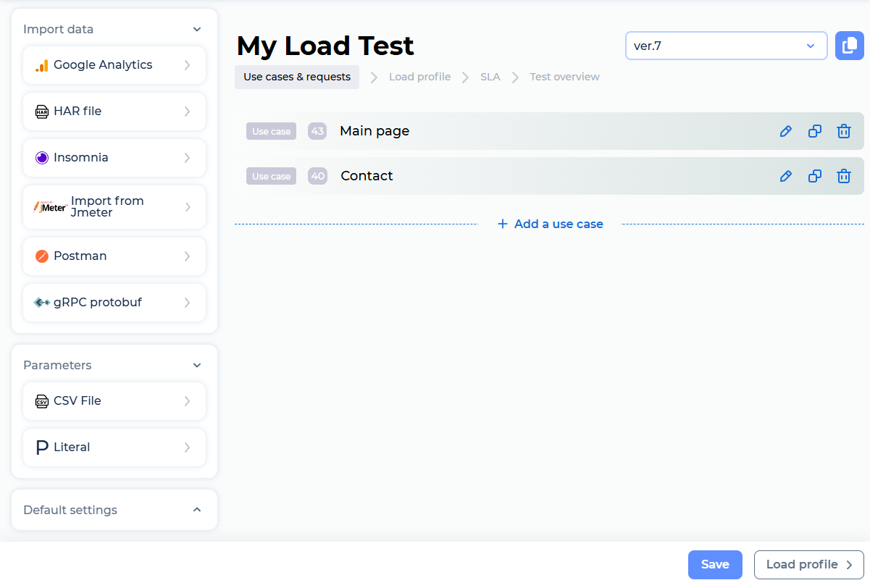Copy the Contact use case
This screenshot has width=870, height=588.
click(814, 175)
